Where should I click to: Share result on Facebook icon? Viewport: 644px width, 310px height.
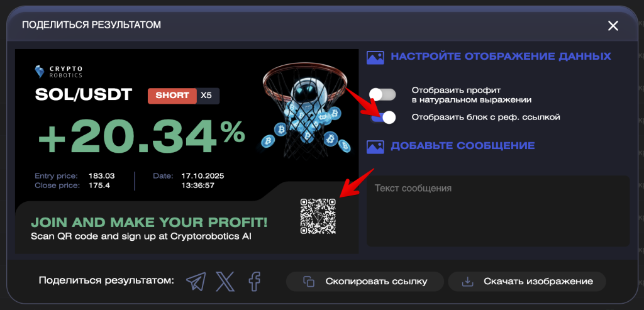[255, 282]
